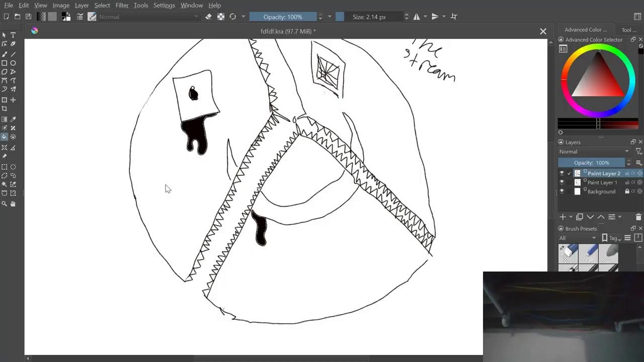Open brush preset chooser icon

point(92,17)
